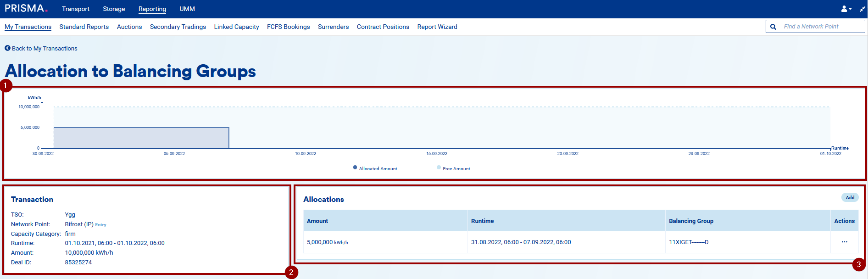868x279 pixels.
Task: Open the allocation row actions menu
Action: tap(844, 242)
